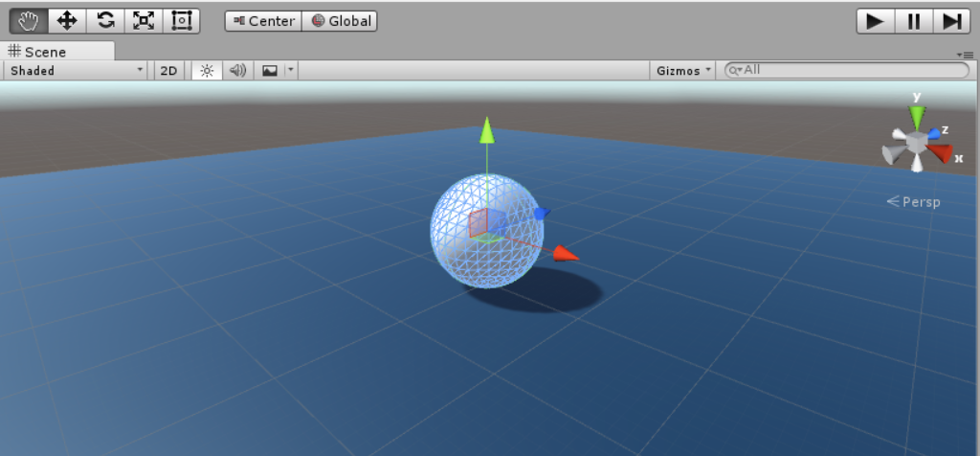
Task: Step forward one frame
Action: tap(951, 21)
